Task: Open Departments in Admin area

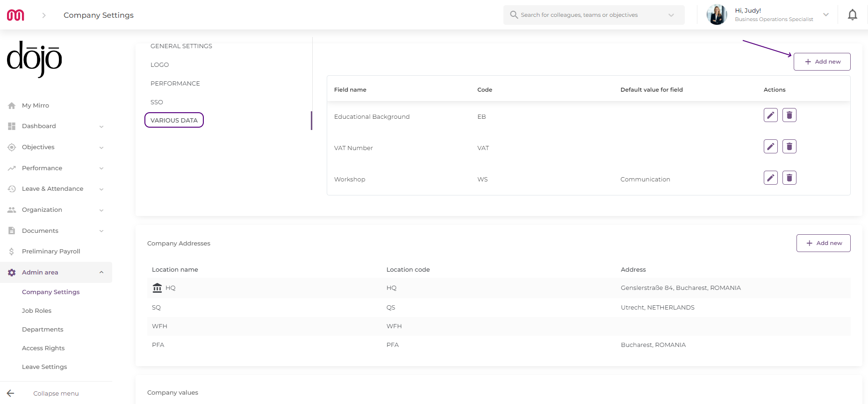Action: (43, 330)
